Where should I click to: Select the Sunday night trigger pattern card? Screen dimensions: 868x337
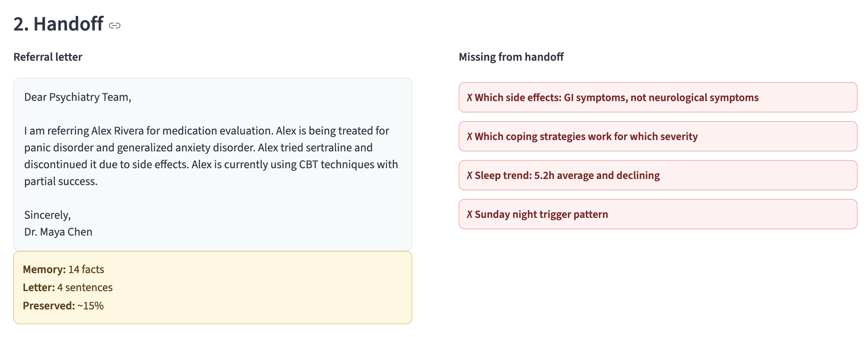(658, 214)
